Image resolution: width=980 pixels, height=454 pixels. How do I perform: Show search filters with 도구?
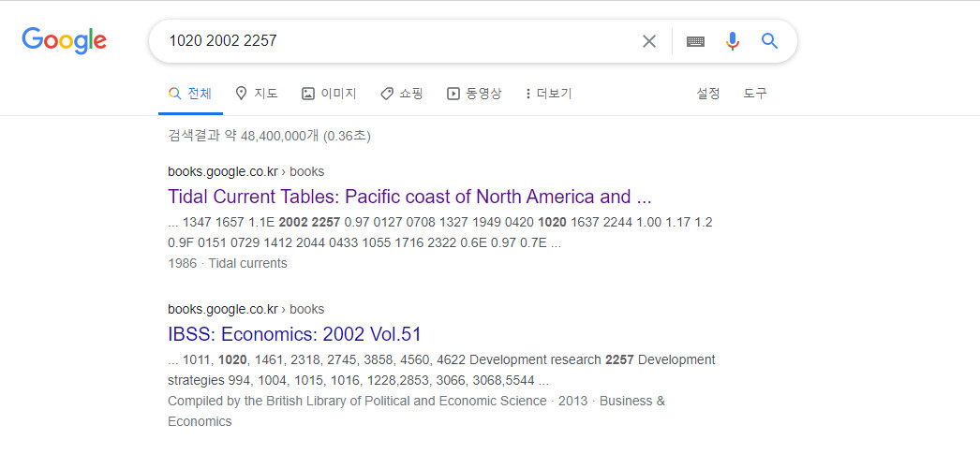point(755,94)
